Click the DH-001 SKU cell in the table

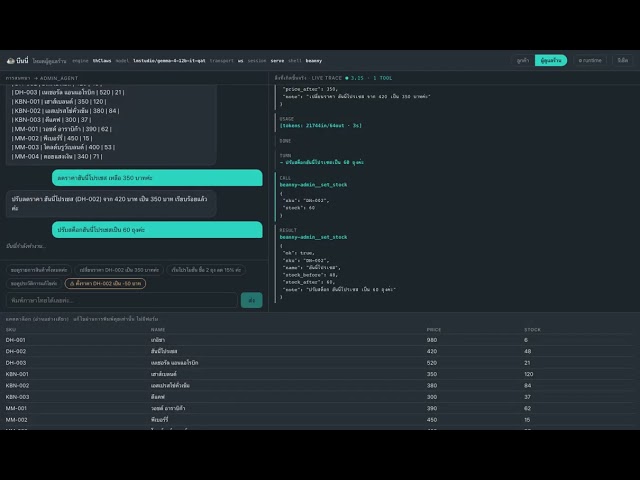coord(16,340)
